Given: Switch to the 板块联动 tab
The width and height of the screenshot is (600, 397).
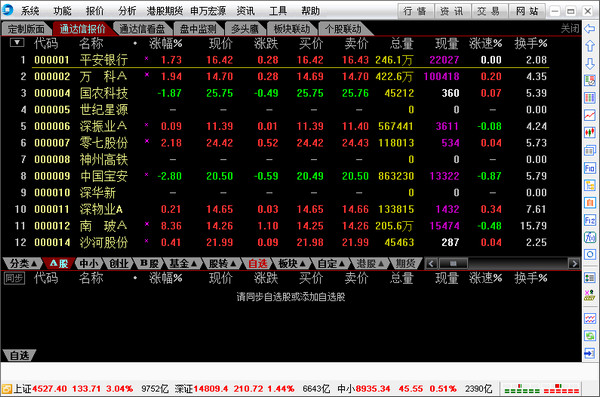Looking at the screenshot, I should coord(292,29).
